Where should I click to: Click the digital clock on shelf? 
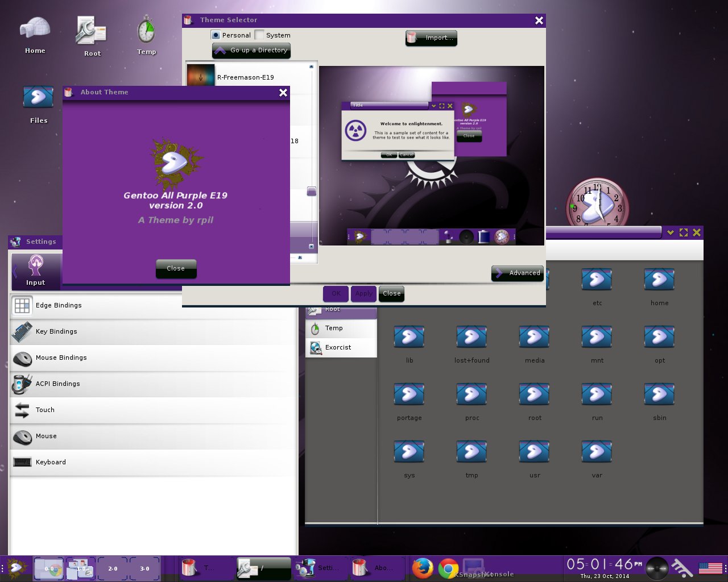(x=605, y=564)
